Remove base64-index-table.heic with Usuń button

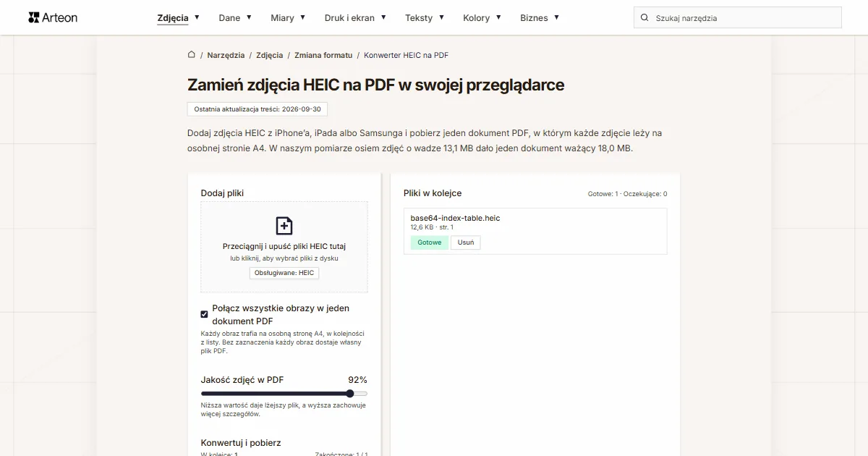tap(466, 242)
